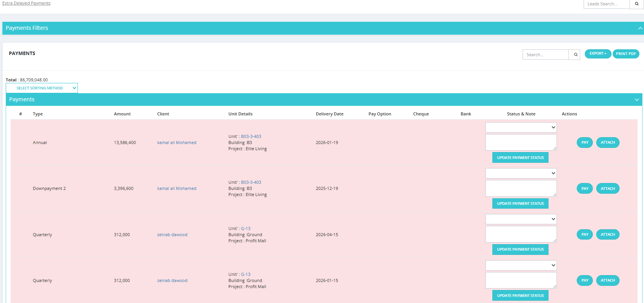Screen dimensions: 644x303
Task: Click the Pay Option column header
Action: (x=380, y=114)
